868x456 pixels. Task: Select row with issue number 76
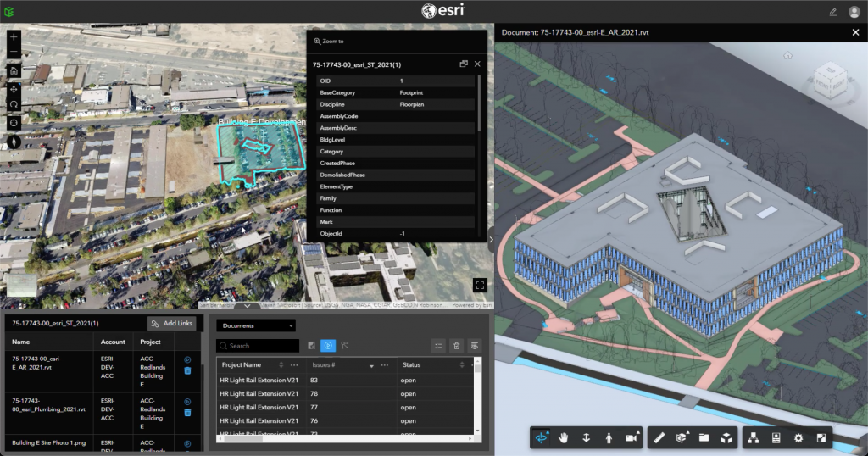(345, 421)
